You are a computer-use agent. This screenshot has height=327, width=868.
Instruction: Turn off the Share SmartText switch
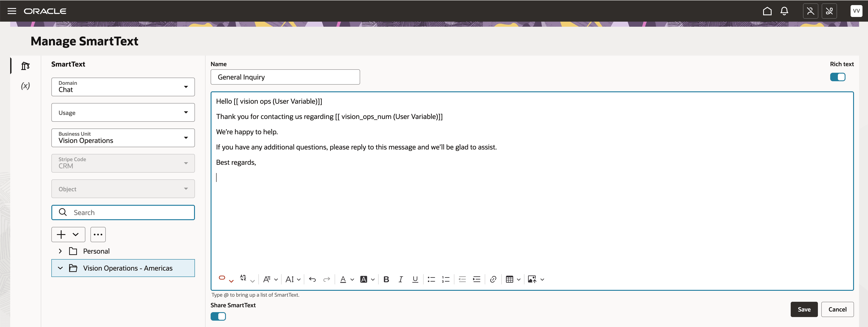[218, 316]
